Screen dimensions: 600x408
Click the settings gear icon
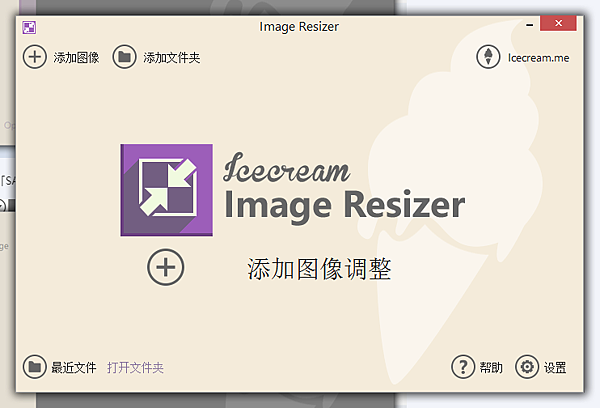click(x=527, y=367)
